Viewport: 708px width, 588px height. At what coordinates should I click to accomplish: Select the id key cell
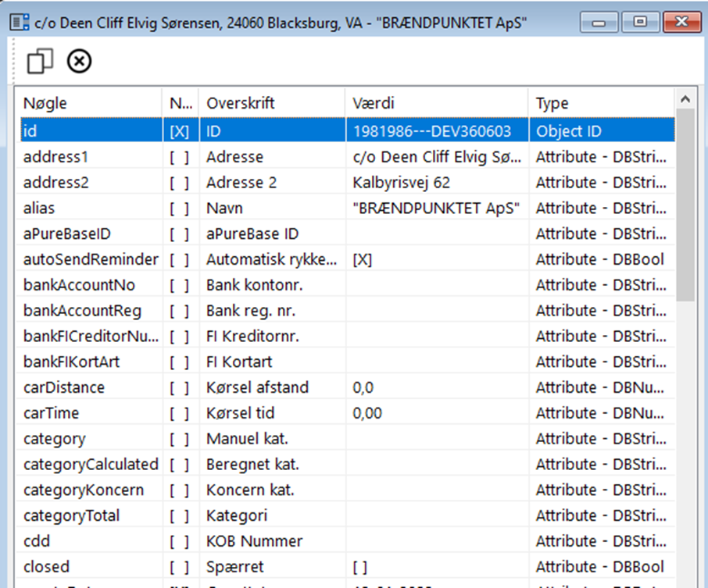(x=91, y=131)
